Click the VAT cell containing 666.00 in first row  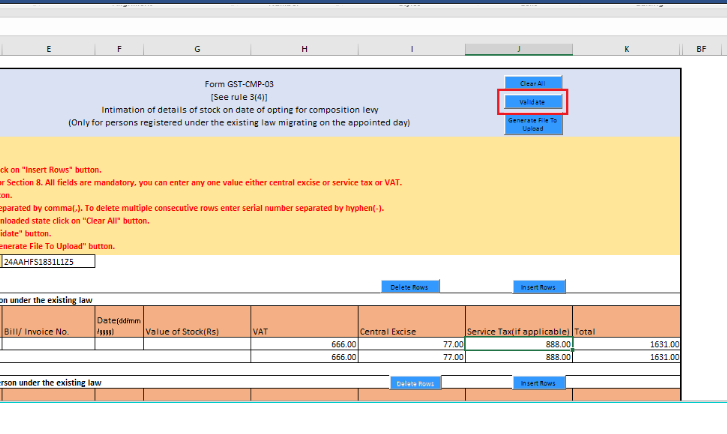(x=303, y=344)
